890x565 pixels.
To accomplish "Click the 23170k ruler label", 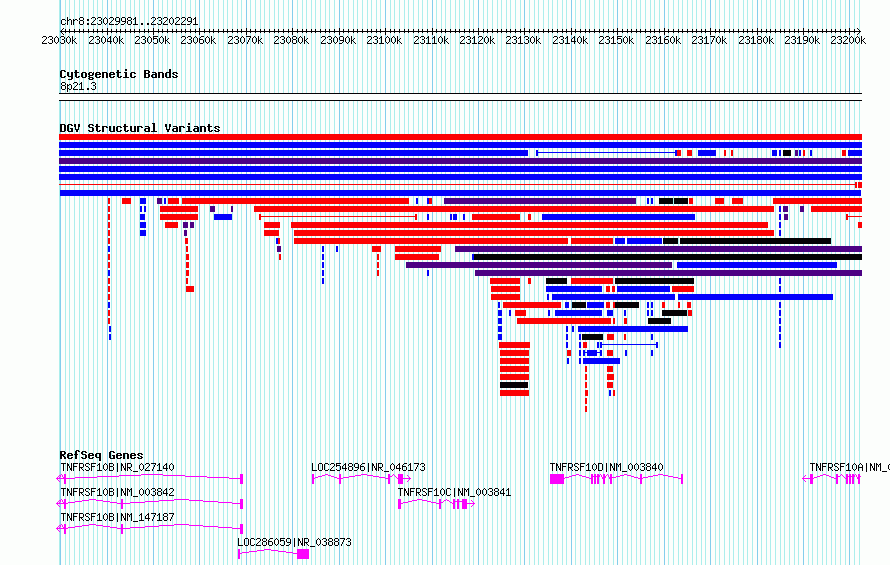I will click(709, 40).
